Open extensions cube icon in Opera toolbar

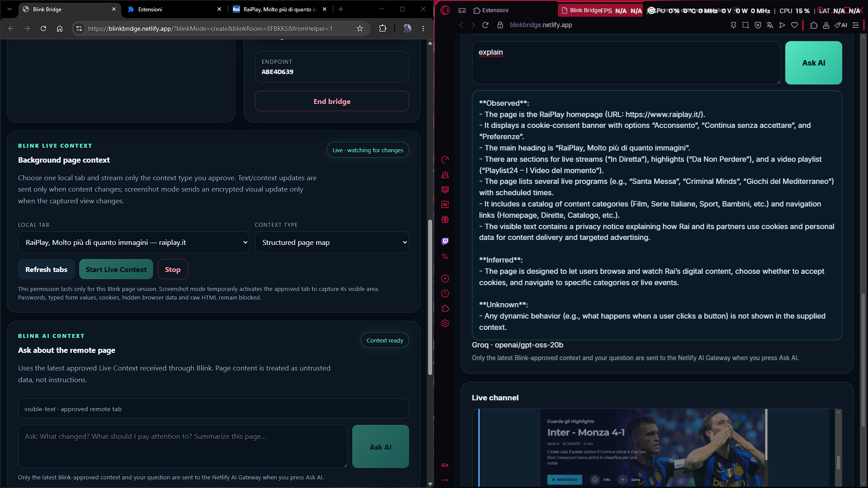pyautogui.click(x=814, y=25)
